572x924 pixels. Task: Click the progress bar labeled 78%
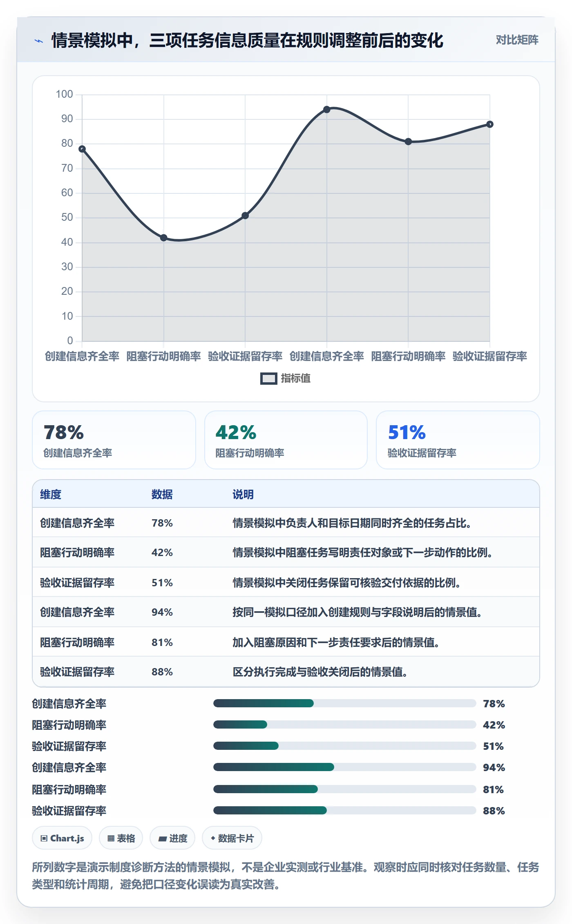(344, 703)
